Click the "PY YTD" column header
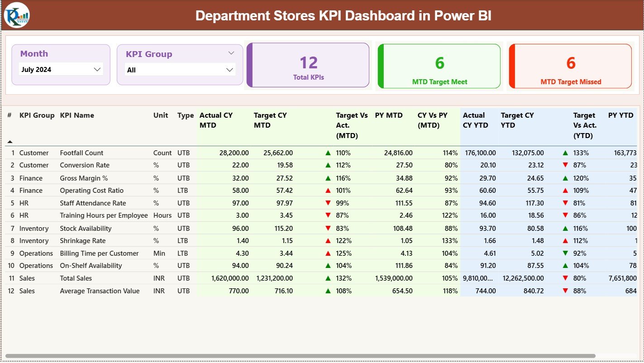 pyautogui.click(x=620, y=115)
